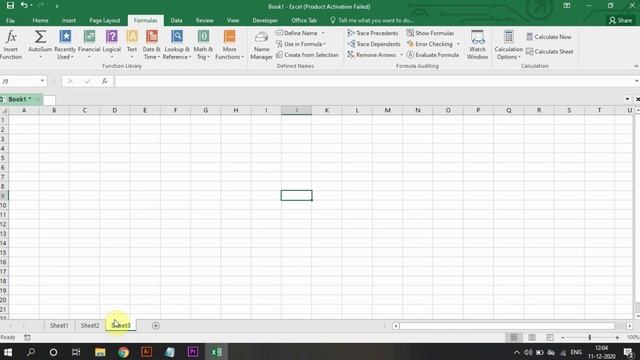The height and width of the screenshot is (360, 640).
Task: Switch to Normal view in status bar
Action: click(514, 338)
